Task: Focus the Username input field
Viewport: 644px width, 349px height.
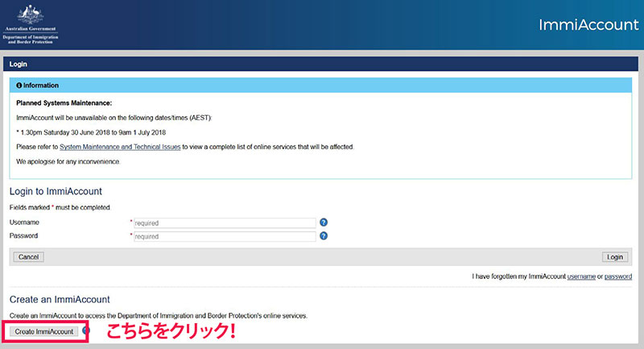Action: [225, 222]
